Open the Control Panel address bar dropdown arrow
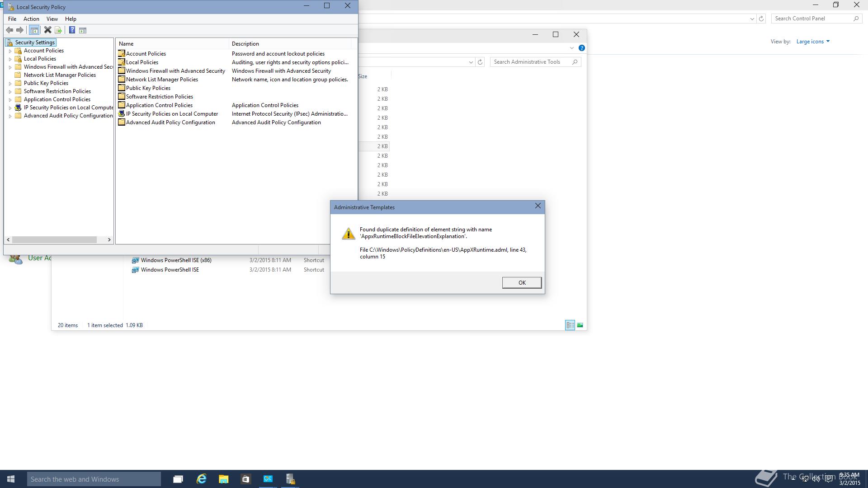This screenshot has height=488, width=868. point(752,19)
